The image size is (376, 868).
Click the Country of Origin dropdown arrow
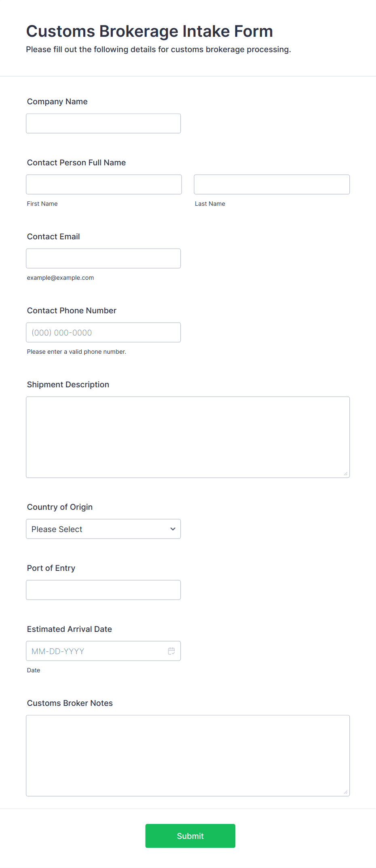[x=173, y=529]
